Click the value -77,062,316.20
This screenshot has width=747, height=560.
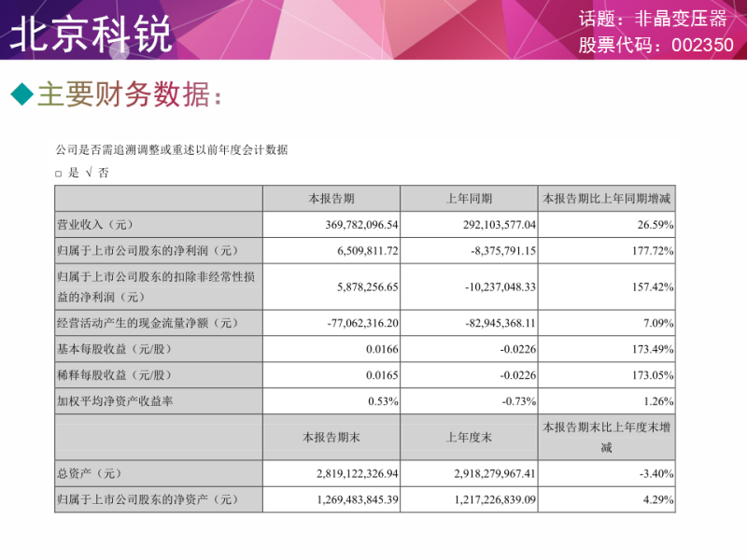[x=362, y=323]
